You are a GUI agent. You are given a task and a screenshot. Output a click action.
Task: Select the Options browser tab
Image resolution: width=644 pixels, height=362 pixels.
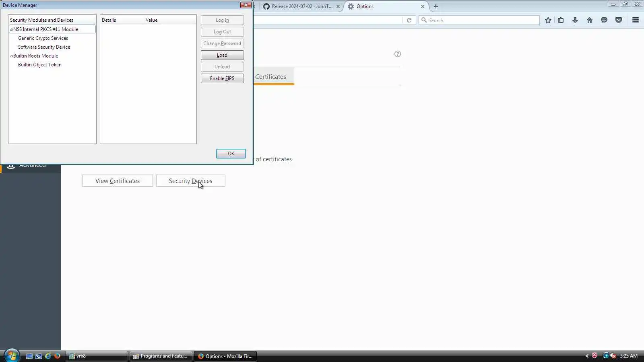point(386,6)
